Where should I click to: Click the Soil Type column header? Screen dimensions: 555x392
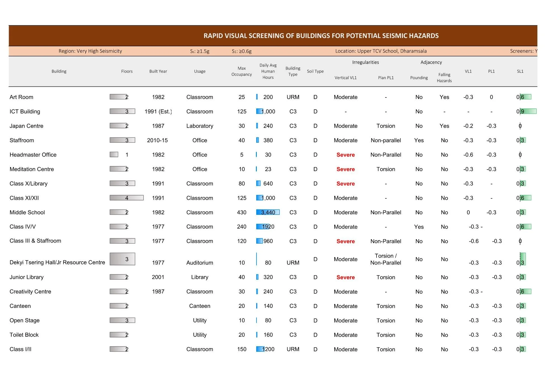(x=315, y=71)
